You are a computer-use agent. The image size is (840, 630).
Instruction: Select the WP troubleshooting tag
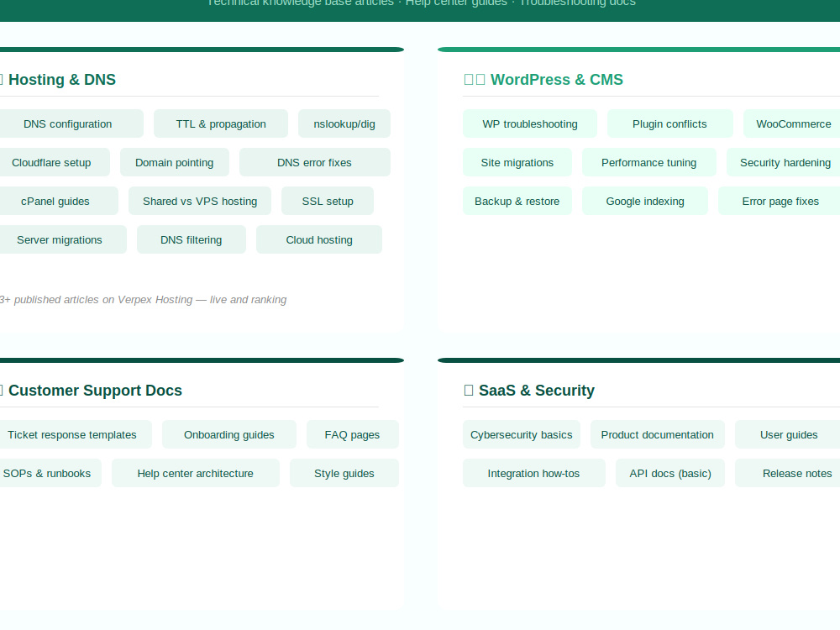530,123
